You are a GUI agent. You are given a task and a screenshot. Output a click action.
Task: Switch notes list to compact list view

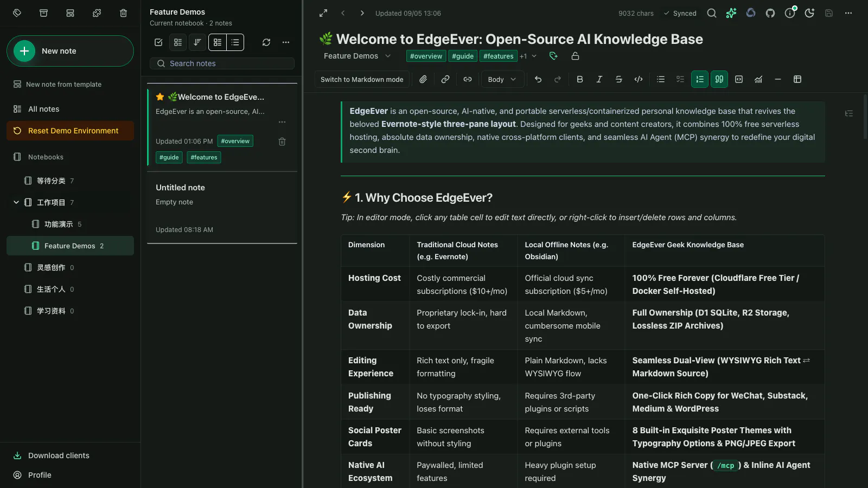click(x=235, y=42)
